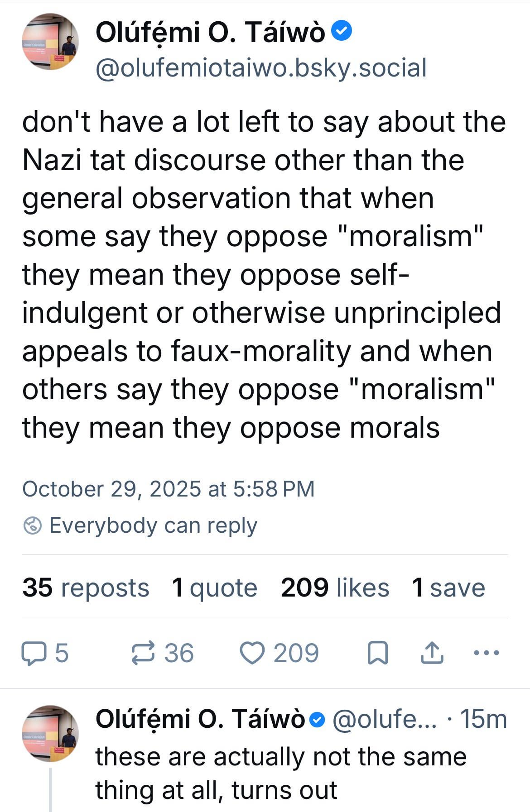Save the post with the bookmark icon
530x812 pixels.
[377, 654]
